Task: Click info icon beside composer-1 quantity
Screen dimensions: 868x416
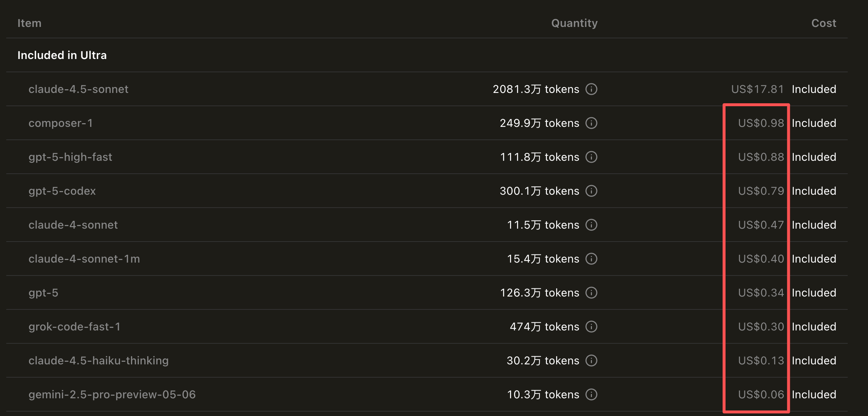Action: coord(591,123)
